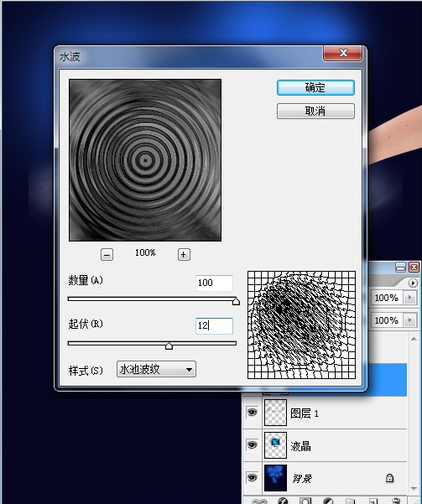Click the 数量 amount input field
The image size is (422, 504).
pyautogui.click(x=214, y=283)
